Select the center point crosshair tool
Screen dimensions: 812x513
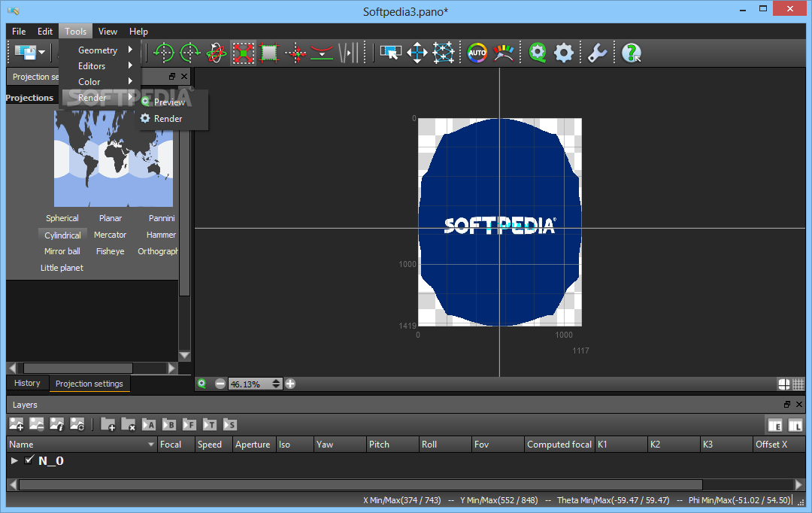point(295,53)
